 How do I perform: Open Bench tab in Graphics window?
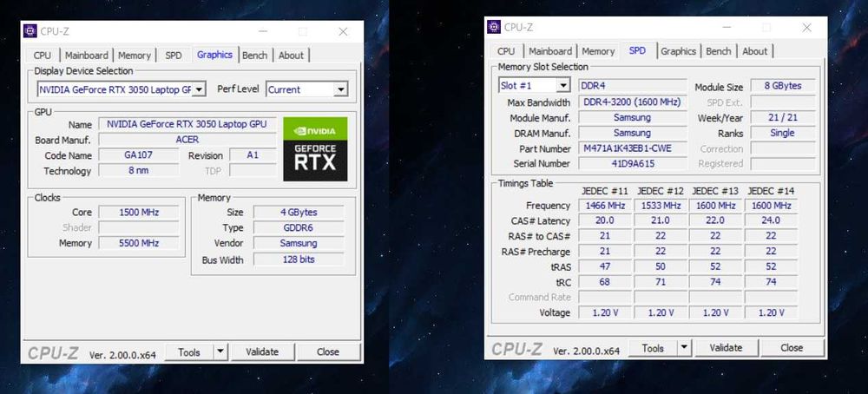click(x=254, y=56)
